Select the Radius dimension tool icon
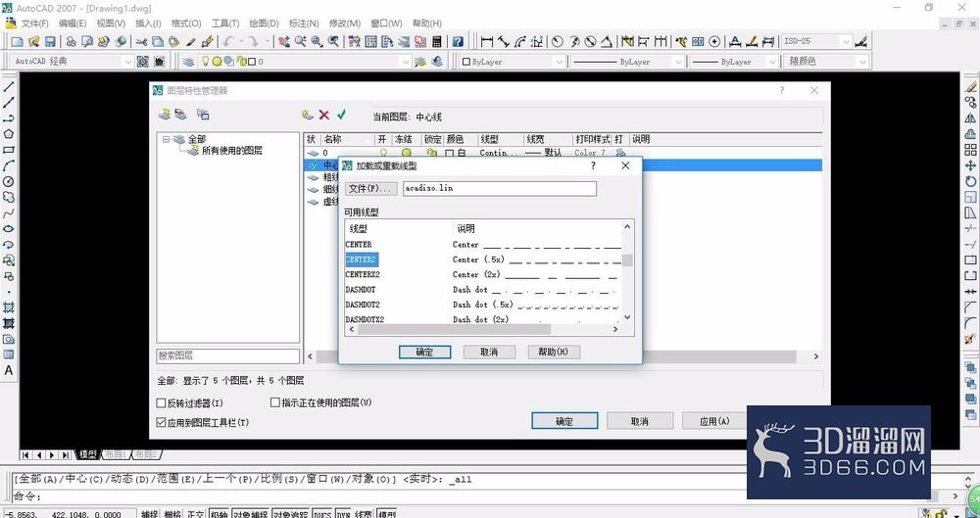Viewport: 980px width, 518px height. 557,42
